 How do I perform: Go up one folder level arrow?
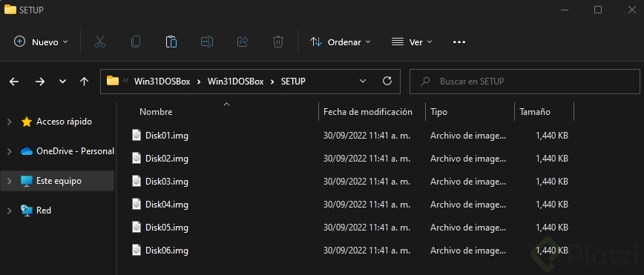tap(84, 82)
